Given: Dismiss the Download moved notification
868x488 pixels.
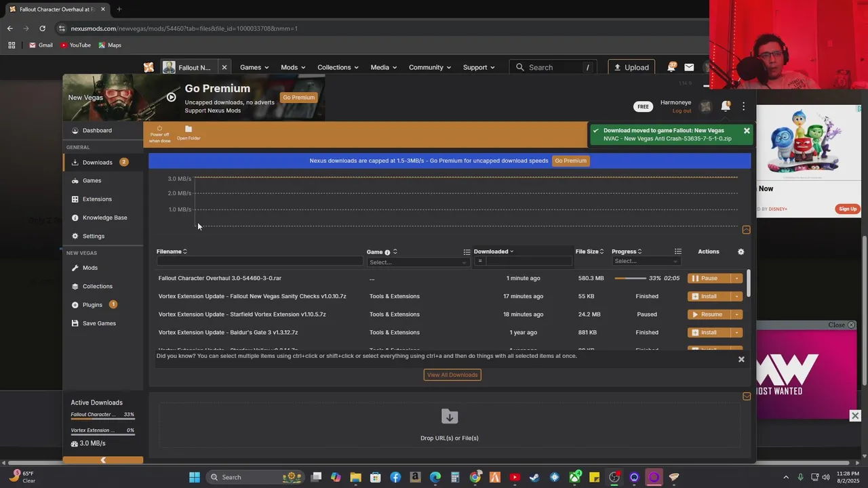Looking at the screenshot, I should click(x=747, y=131).
